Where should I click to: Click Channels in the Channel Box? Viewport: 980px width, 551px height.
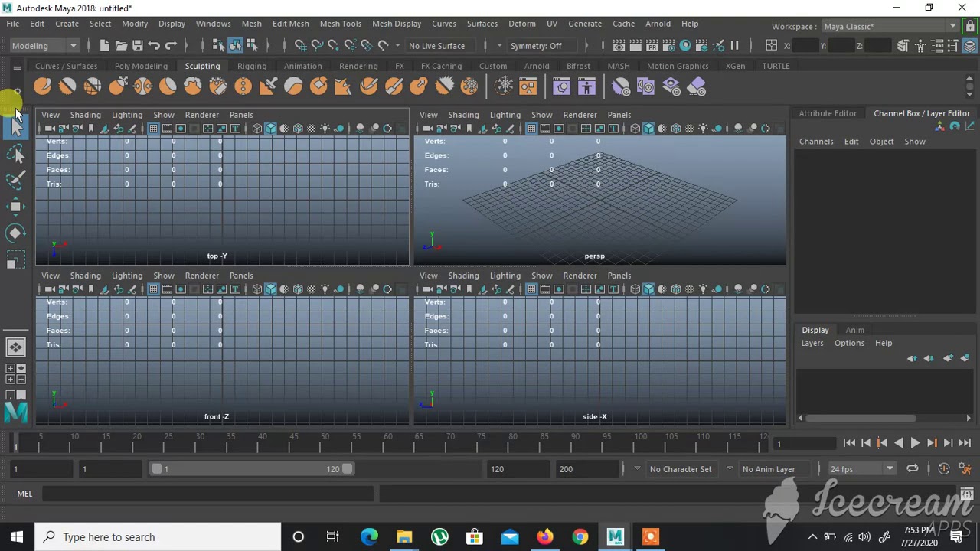(x=816, y=142)
